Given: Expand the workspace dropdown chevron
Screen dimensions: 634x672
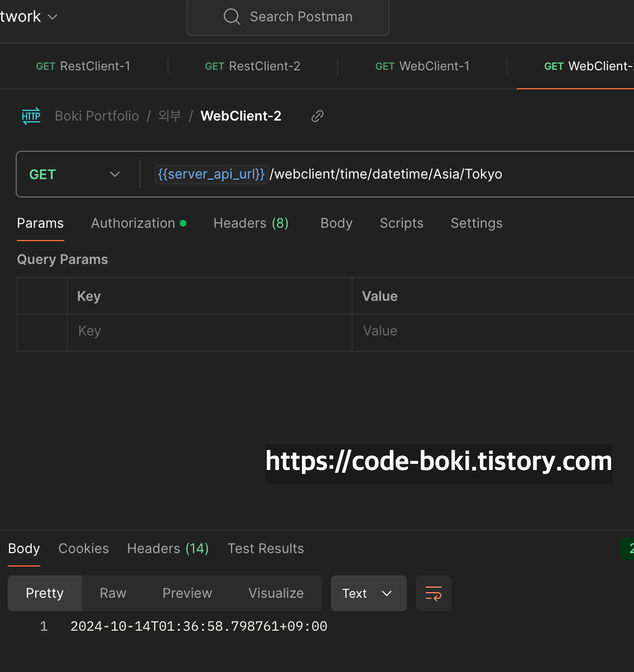Looking at the screenshot, I should click(53, 17).
